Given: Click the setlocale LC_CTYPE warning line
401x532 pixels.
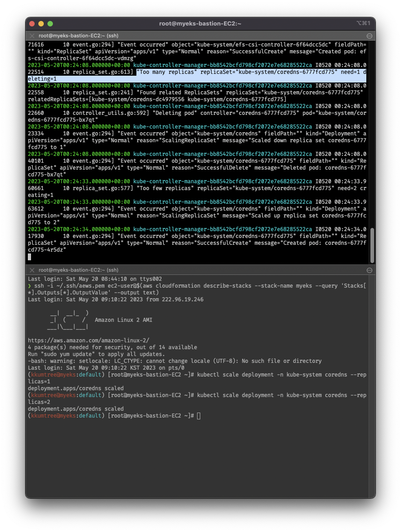Looking at the screenshot, I should coord(175,361).
